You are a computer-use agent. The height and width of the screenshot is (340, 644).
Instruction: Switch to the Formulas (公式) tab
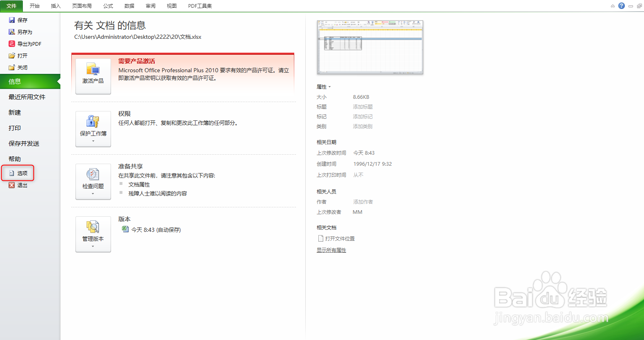[x=108, y=6]
